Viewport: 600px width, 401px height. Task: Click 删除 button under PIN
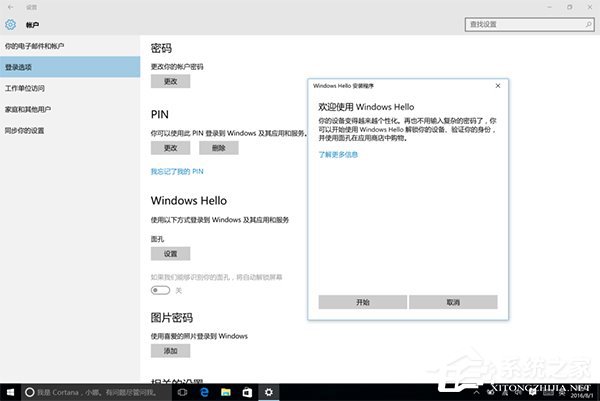point(218,148)
